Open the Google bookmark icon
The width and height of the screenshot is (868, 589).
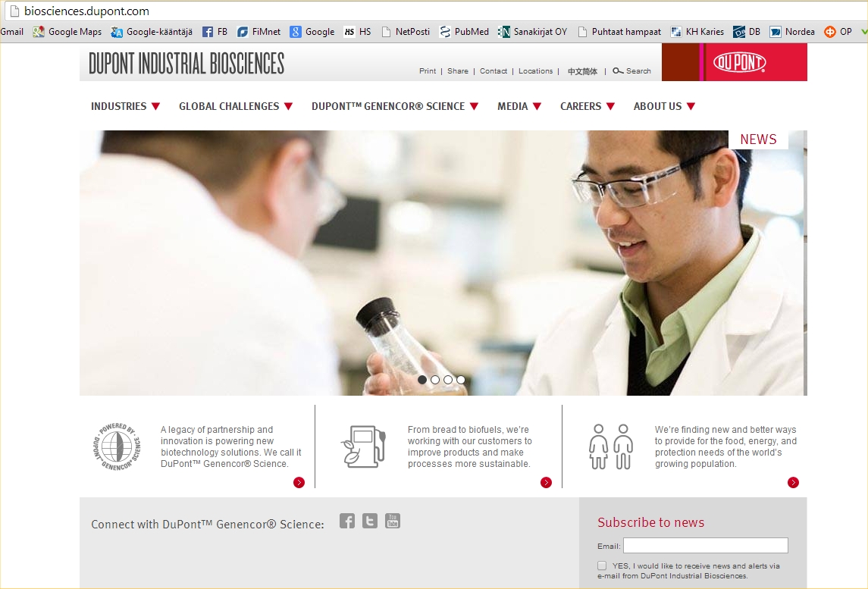(296, 32)
